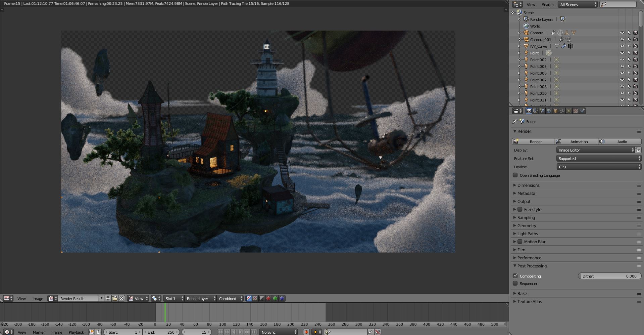Image resolution: width=644 pixels, height=335 pixels.
Task: Click wrench modifier icon on IVY_Curve row
Action: click(564, 46)
